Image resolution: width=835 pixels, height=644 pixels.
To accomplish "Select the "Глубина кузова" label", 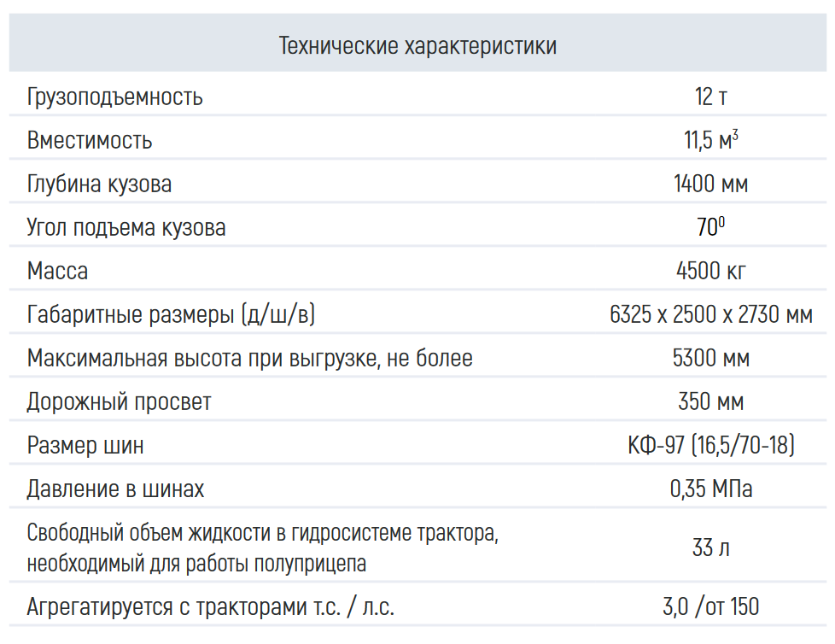I will click(x=99, y=184).
